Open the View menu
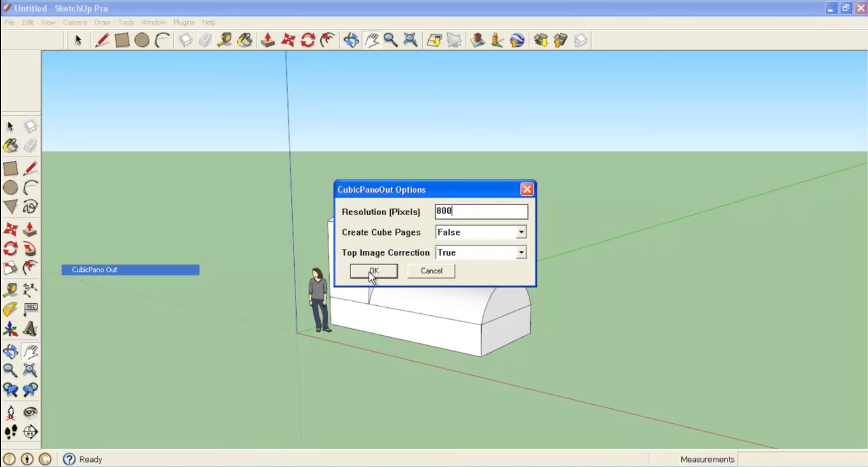Viewport: 868px width, 467px height. click(x=48, y=22)
